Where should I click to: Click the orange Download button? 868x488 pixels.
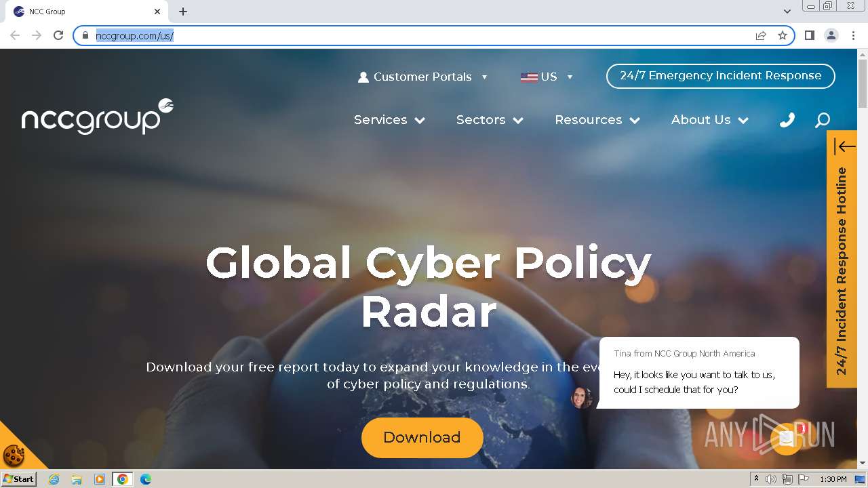pyautogui.click(x=422, y=438)
